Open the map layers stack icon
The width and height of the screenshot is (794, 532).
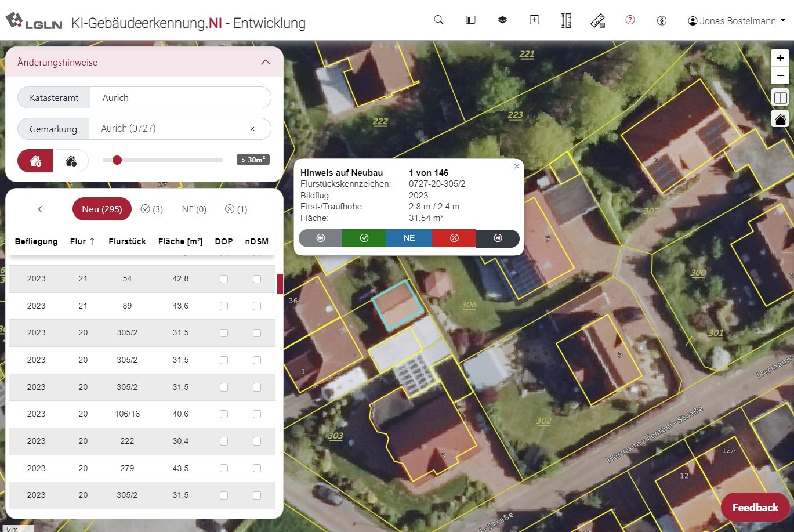click(502, 20)
